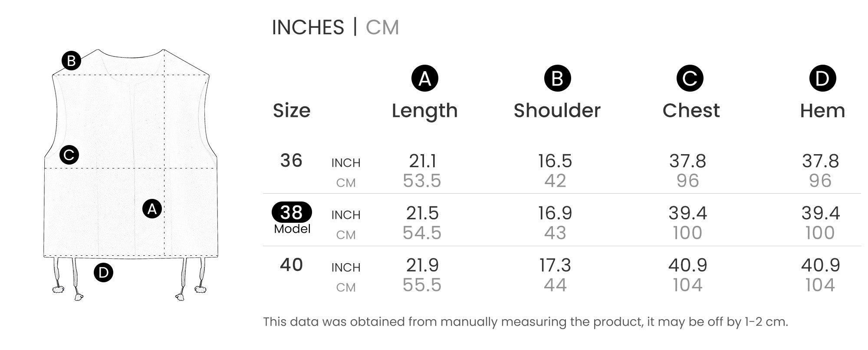
Task: Click the D badge above Hem column
Action: pyautogui.click(x=822, y=79)
